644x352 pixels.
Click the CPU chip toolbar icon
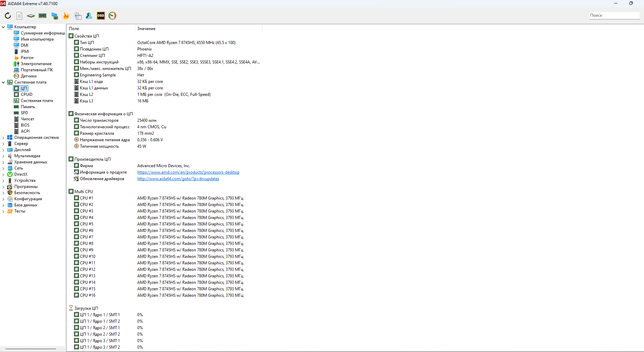click(x=31, y=16)
